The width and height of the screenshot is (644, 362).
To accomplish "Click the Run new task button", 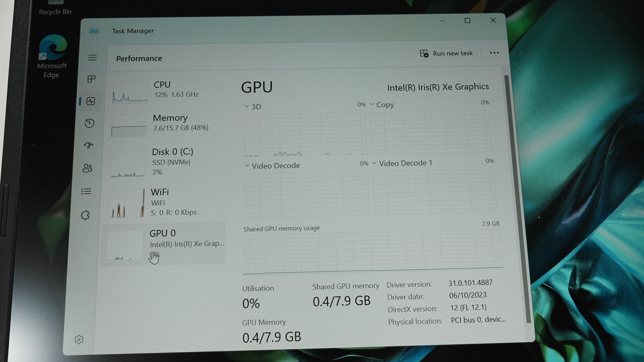I will (x=446, y=53).
